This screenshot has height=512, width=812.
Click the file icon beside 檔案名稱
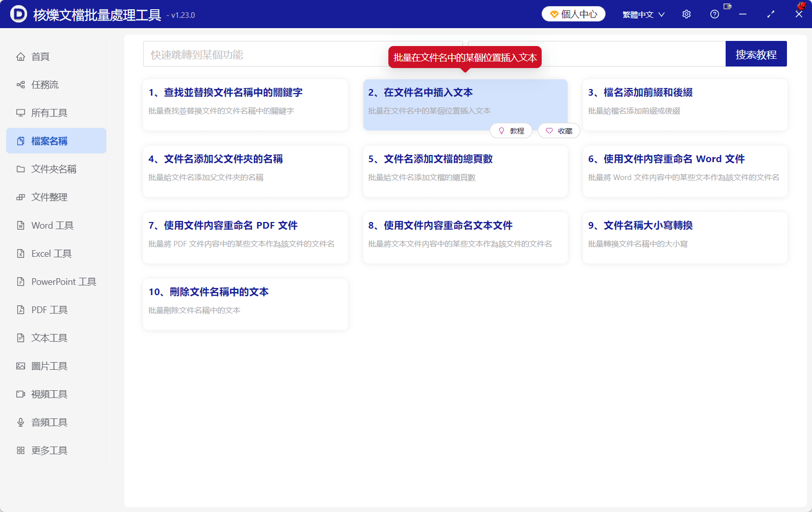(x=20, y=141)
